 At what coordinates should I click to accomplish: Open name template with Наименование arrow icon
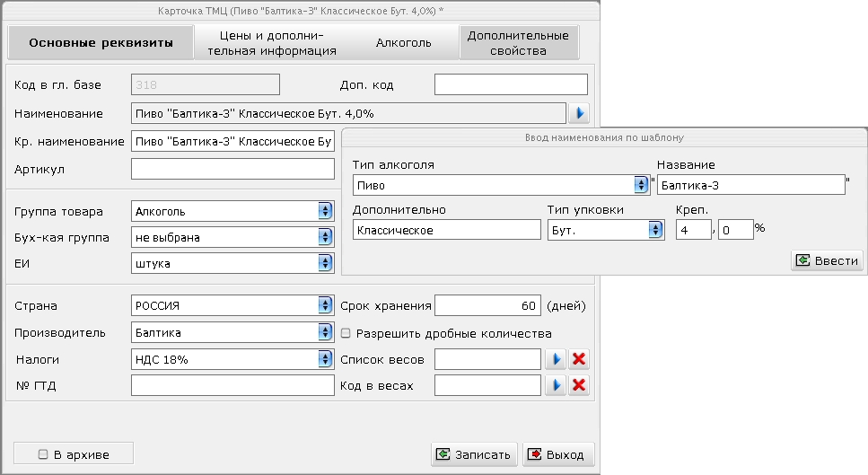pos(579,113)
